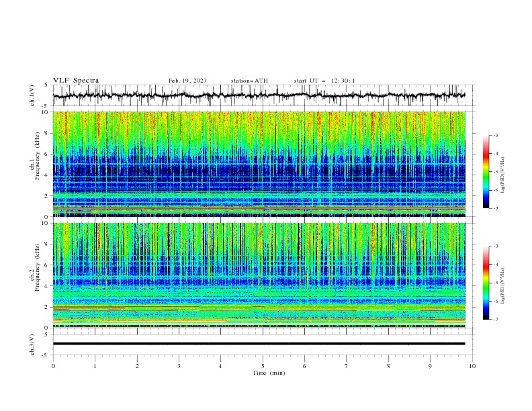Click the '2' kHz tick of ch.2 spectrogram
Image resolution: width=532 pixels, height=411 pixels.
tap(47, 307)
